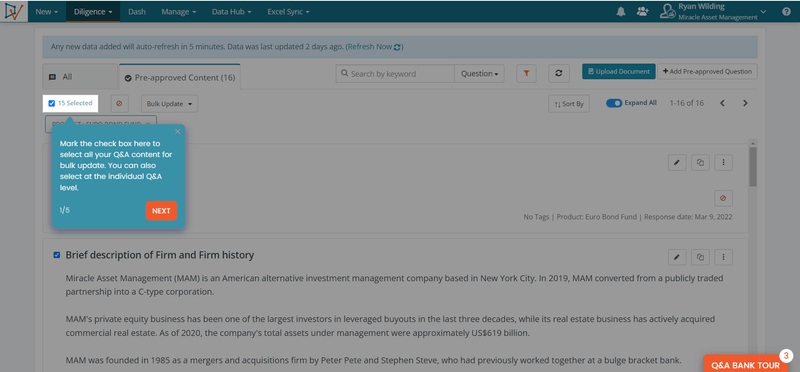Image resolution: width=800 pixels, height=372 pixels.
Task: Open the three-dot menu on Firm history question
Action: tap(723, 257)
